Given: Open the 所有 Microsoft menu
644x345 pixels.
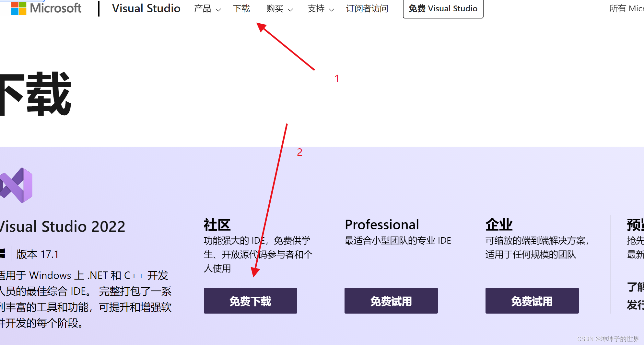Looking at the screenshot, I should click(x=626, y=9).
